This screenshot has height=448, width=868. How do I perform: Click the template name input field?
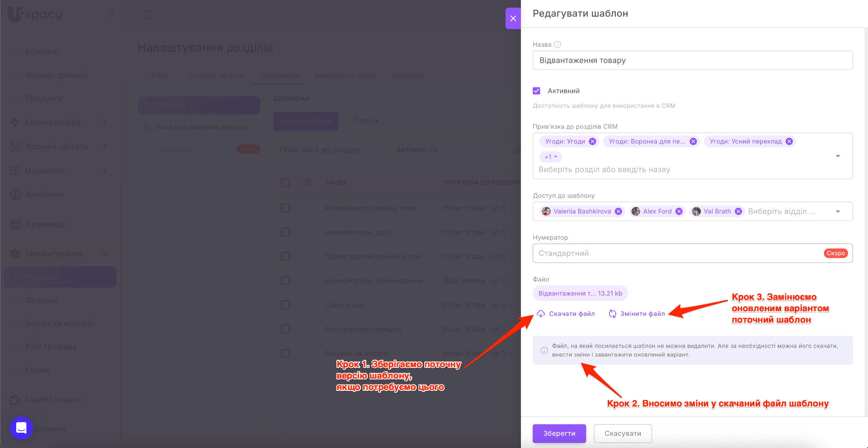[x=692, y=60]
